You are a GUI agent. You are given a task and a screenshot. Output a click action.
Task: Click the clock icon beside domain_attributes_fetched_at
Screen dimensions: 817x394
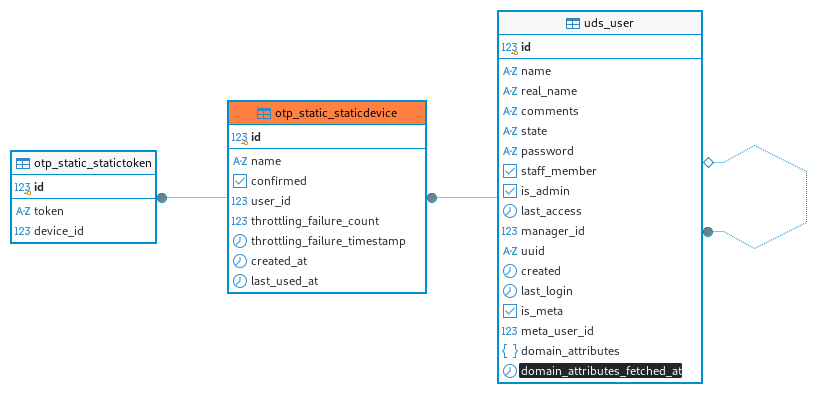tap(510, 371)
